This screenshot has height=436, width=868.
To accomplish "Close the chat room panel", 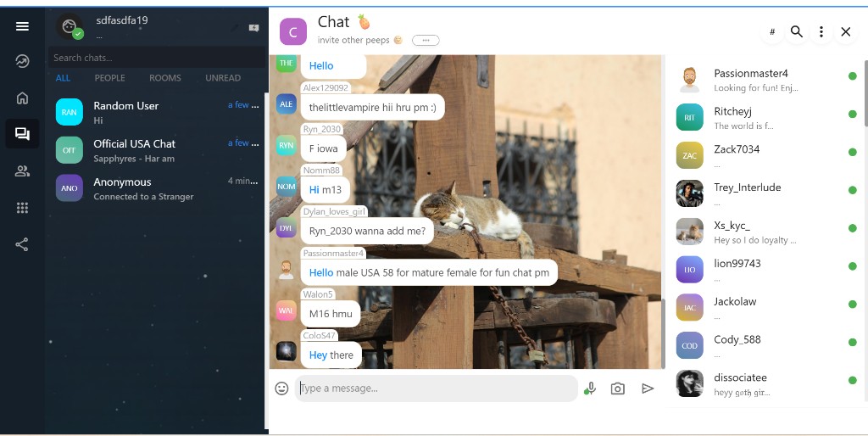I will pos(846,31).
